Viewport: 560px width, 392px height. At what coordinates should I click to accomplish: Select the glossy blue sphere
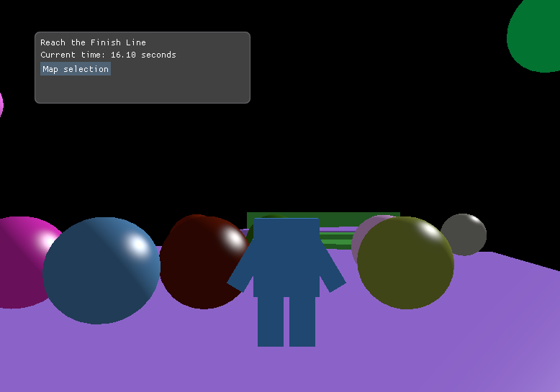click(x=101, y=271)
